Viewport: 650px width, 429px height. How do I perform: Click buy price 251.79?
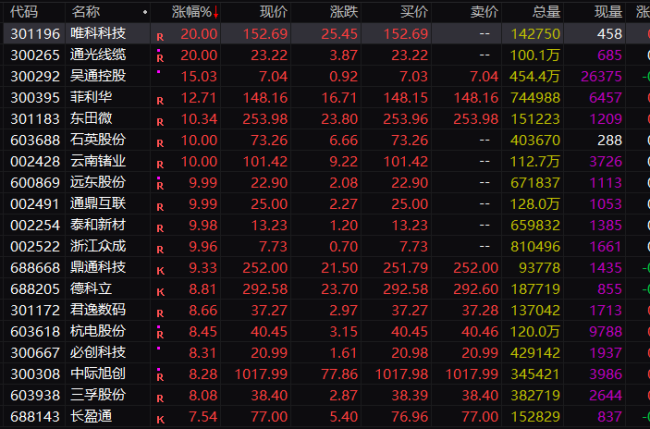[406, 268]
